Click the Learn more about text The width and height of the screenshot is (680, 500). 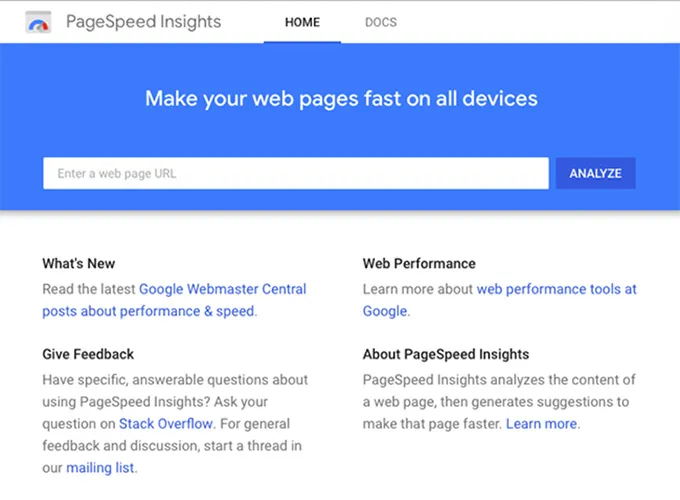(418, 289)
